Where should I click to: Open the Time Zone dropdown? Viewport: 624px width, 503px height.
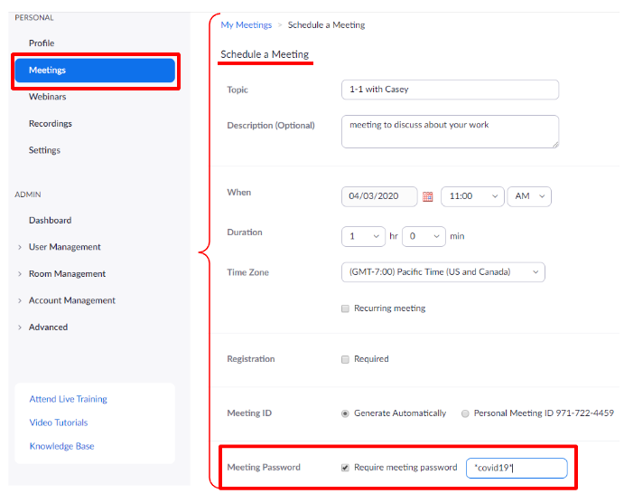pyautogui.click(x=442, y=272)
